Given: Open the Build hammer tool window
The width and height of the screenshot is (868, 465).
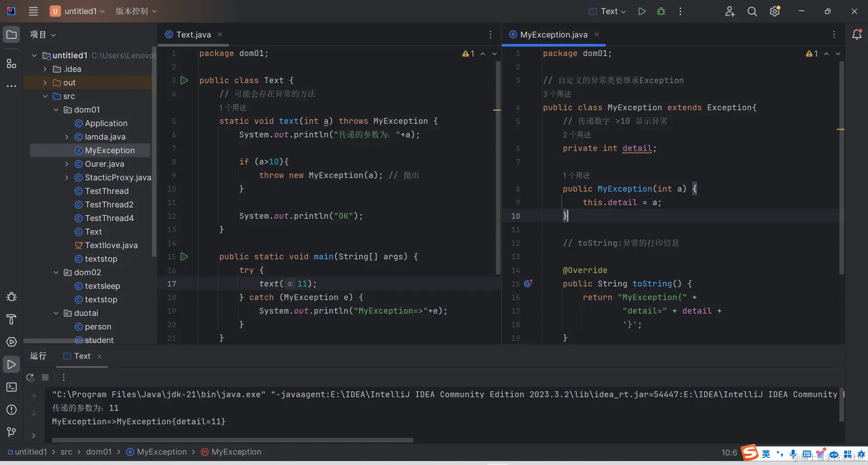Looking at the screenshot, I should (x=11, y=319).
